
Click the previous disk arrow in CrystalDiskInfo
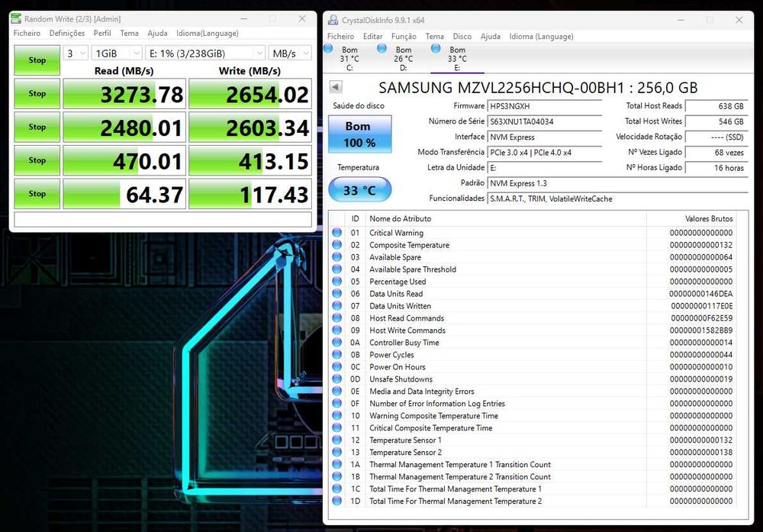point(336,87)
